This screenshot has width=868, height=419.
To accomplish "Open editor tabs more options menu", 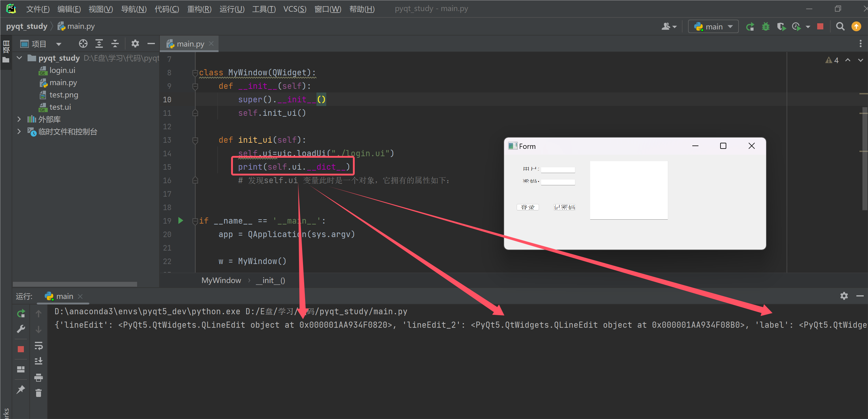I will click(860, 44).
